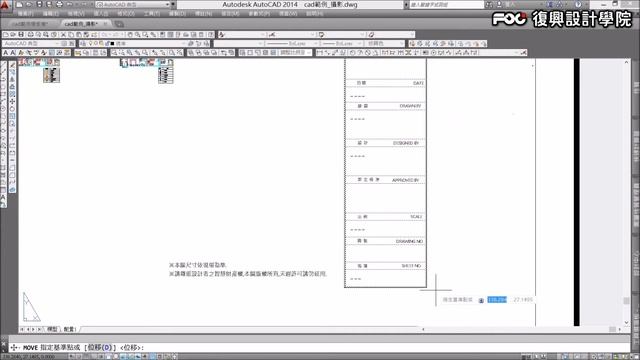Open the ByLayer linetype dropdown

(291, 43)
